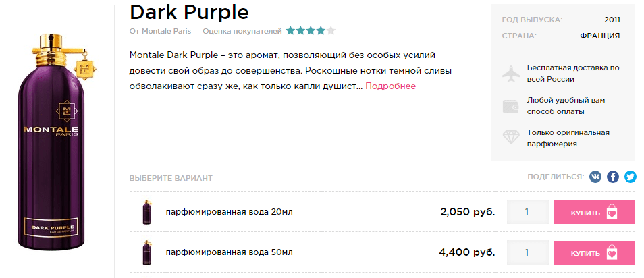
Task: Buy the 50ml perfume water
Action: pos(594,252)
